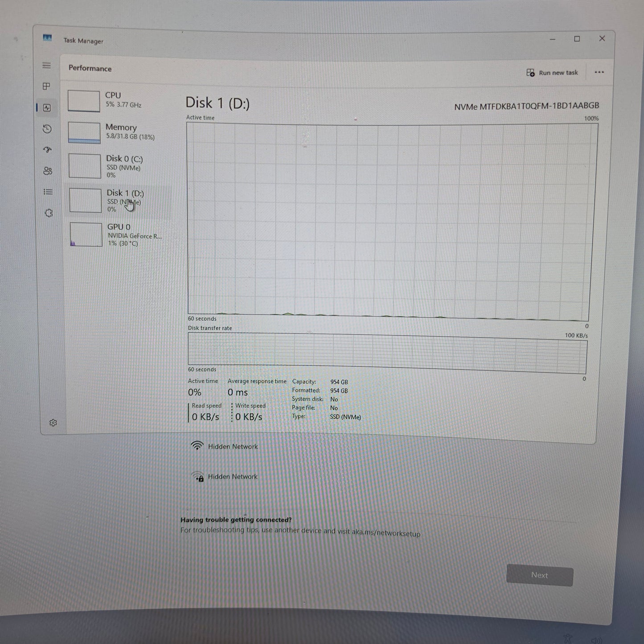Viewport: 644px width, 644px height.
Task: Select CPU in the performance list
Action: pyautogui.click(x=116, y=100)
